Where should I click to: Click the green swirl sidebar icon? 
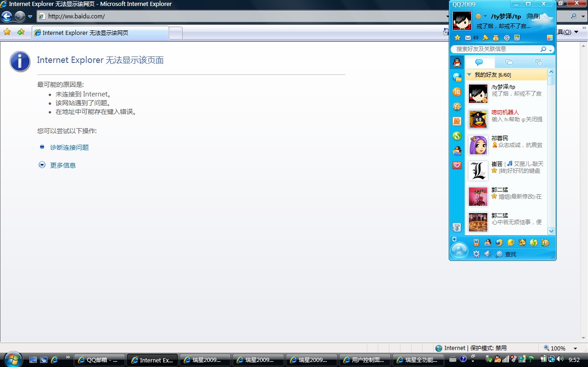click(x=457, y=136)
